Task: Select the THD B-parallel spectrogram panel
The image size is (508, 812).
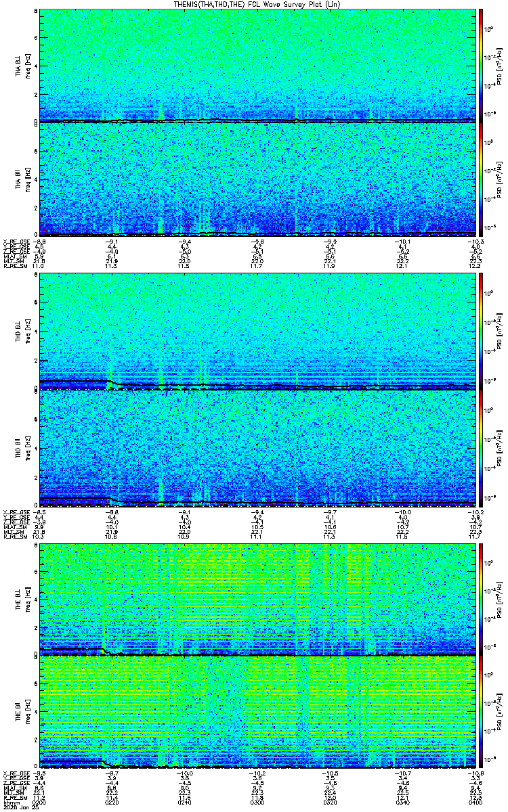Action: [257, 448]
